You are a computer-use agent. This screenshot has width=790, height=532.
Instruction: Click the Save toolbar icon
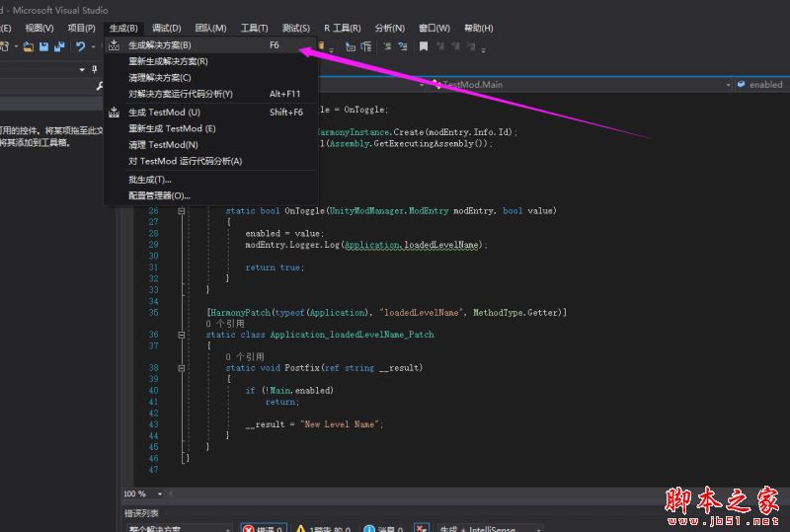tap(43, 46)
